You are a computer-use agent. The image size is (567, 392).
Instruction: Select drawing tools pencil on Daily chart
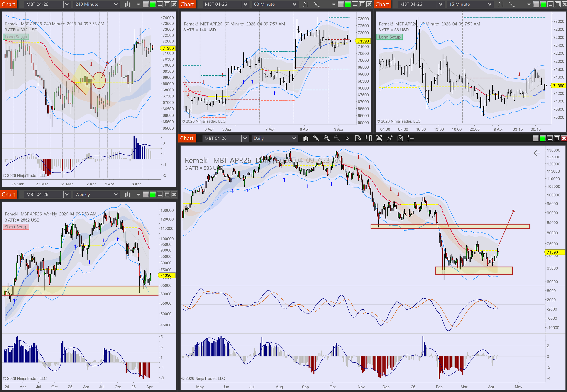316,139
